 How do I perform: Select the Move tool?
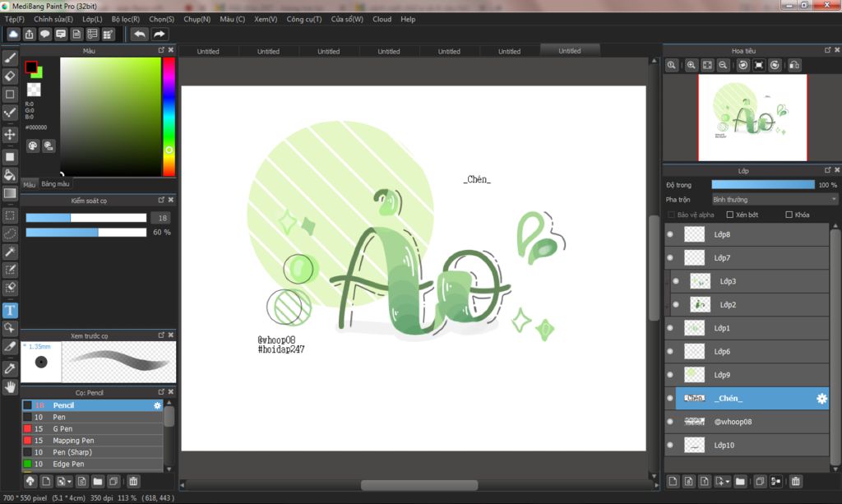pyautogui.click(x=10, y=134)
